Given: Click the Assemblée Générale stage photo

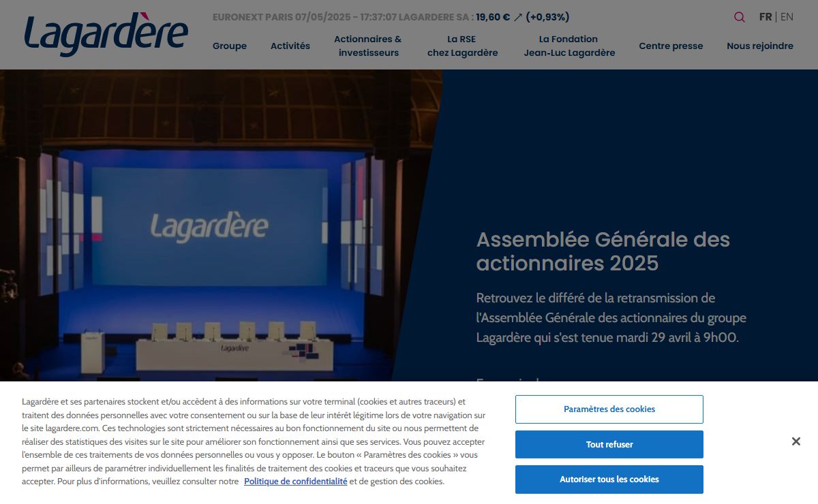Looking at the screenshot, I should tap(204, 225).
